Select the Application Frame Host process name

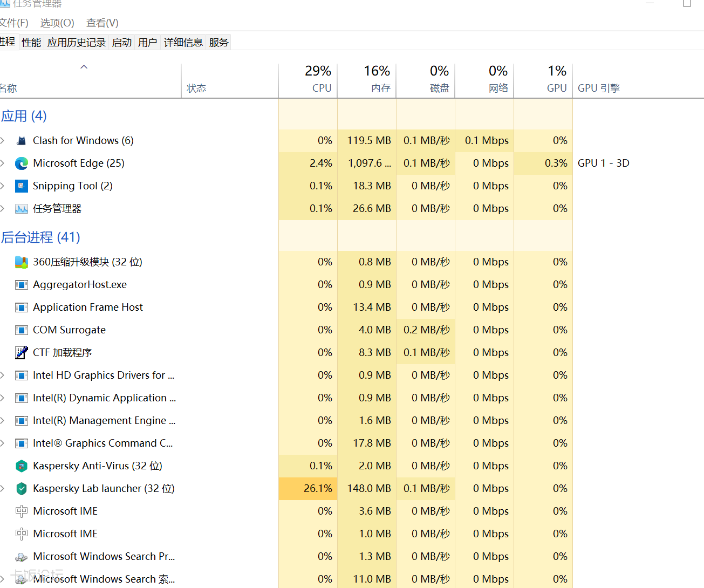point(88,307)
